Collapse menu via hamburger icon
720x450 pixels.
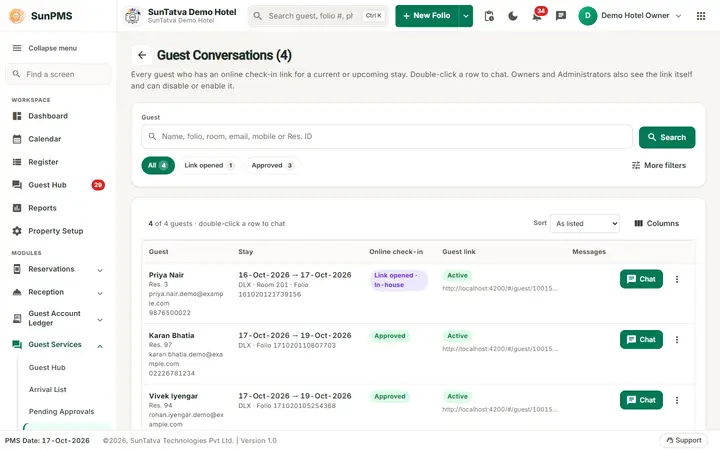(x=17, y=48)
